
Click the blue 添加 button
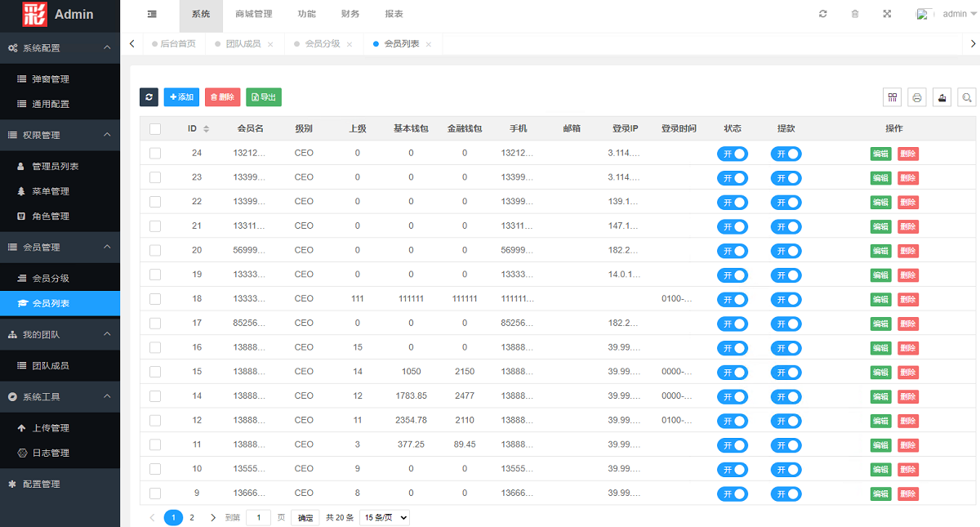(181, 97)
